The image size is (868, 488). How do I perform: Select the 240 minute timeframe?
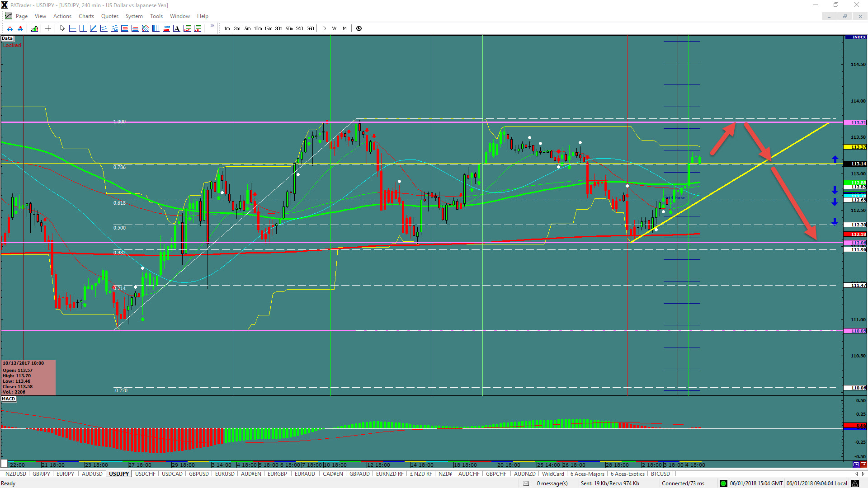[x=299, y=28]
